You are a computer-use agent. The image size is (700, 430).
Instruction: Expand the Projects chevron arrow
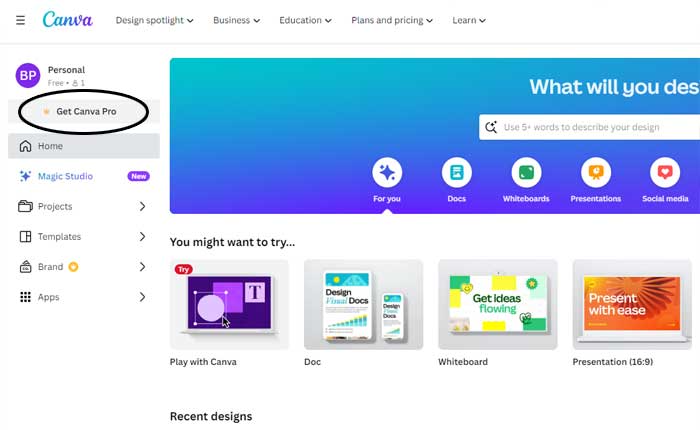pyautogui.click(x=142, y=206)
